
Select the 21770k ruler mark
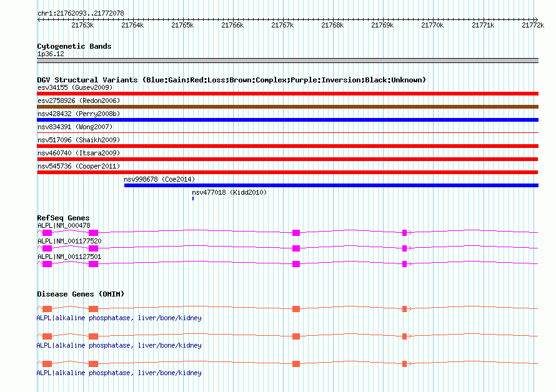432,25
